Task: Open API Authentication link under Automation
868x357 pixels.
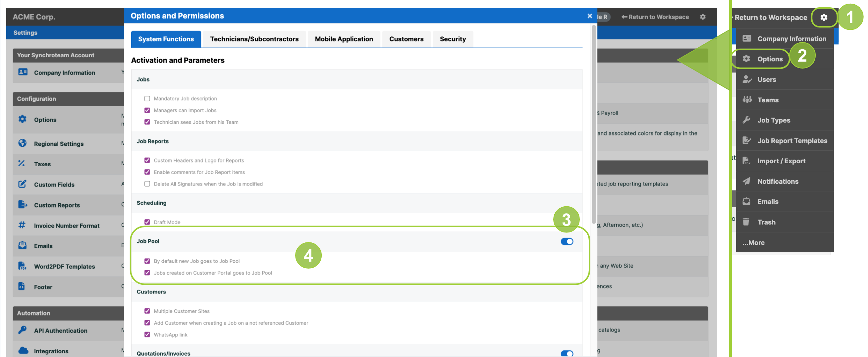Action: point(61,331)
